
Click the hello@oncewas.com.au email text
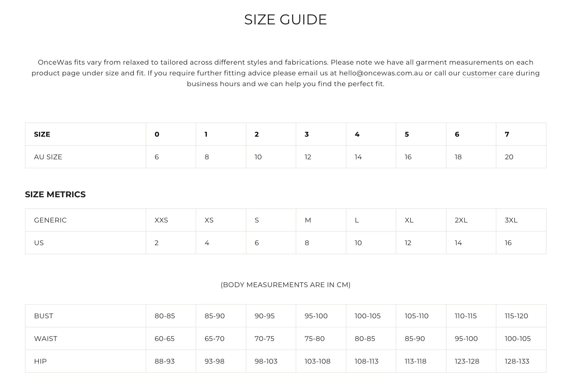381,73
